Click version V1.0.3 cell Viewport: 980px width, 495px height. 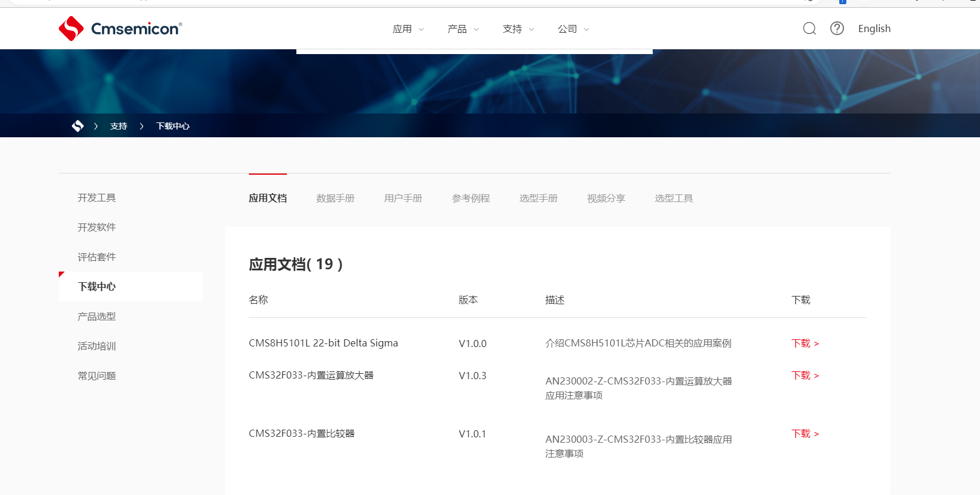point(473,376)
